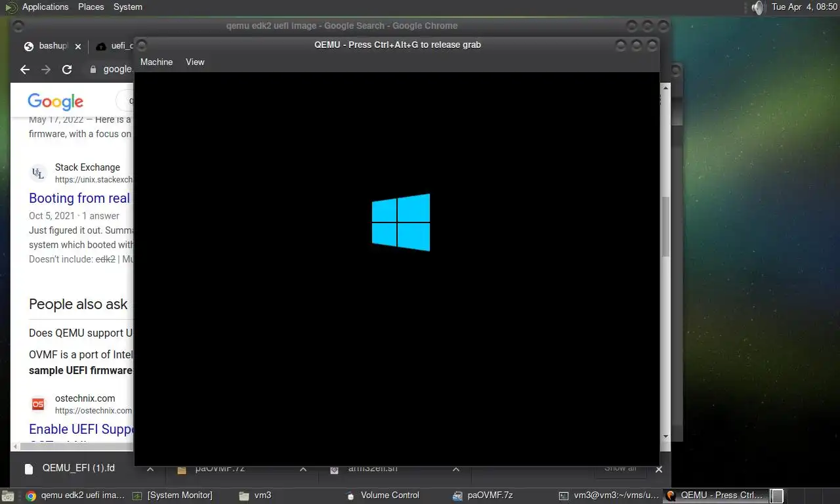Open the Applications menu
840x504 pixels.
click(45, 7)
